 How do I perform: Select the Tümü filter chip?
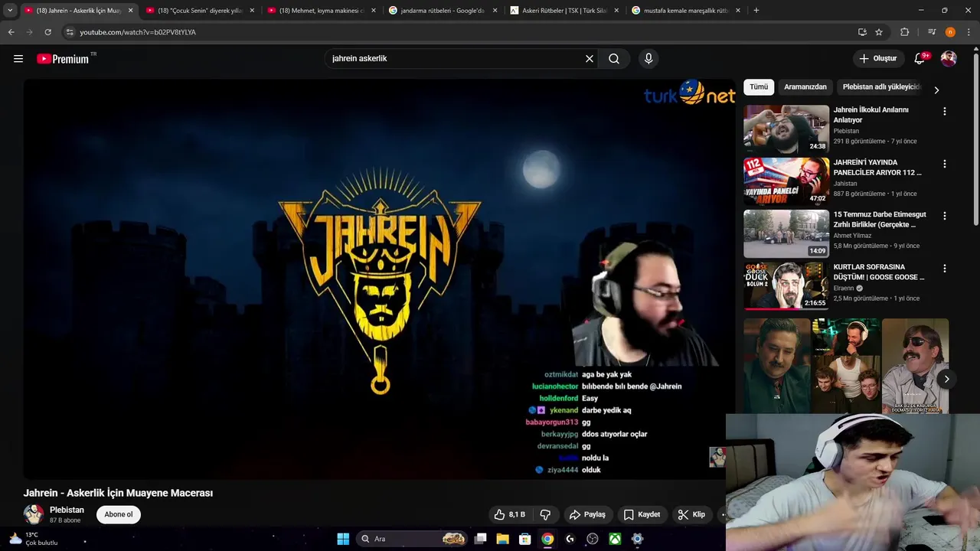(x=759, y=87)
